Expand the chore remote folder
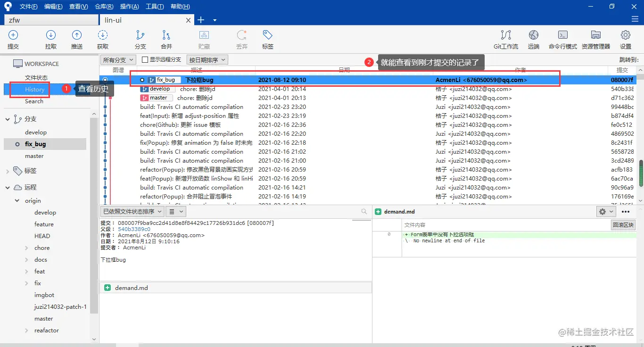The image size is (644, 347). click(27, 248)
